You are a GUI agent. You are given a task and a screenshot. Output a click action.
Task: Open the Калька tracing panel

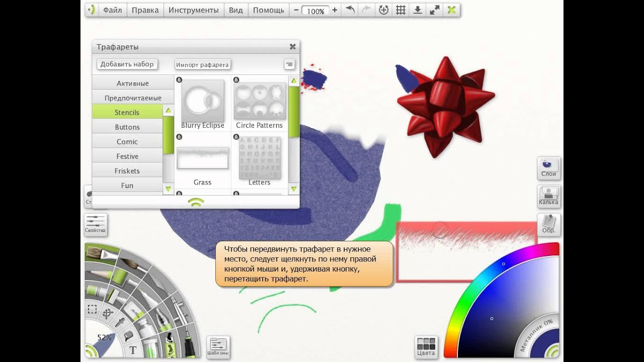point(548,196)
